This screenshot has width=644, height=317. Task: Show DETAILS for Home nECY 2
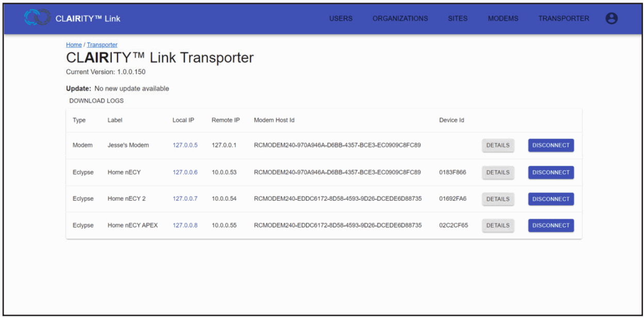(498, 199)
